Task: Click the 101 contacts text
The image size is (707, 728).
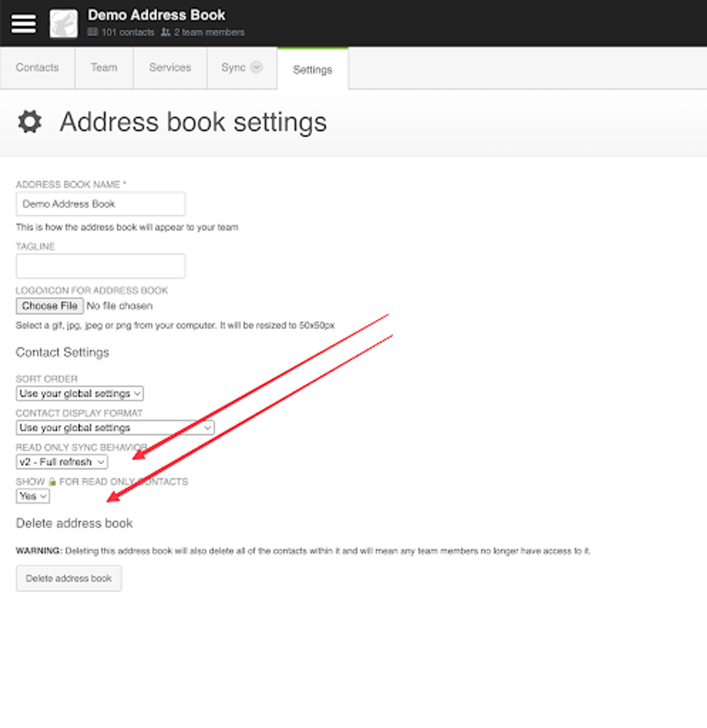Action: pyautogui.click(x=128, y=32)
